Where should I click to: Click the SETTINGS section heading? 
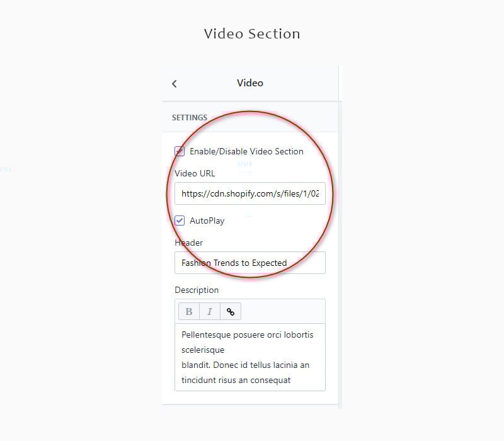click(x=190, y=118)
